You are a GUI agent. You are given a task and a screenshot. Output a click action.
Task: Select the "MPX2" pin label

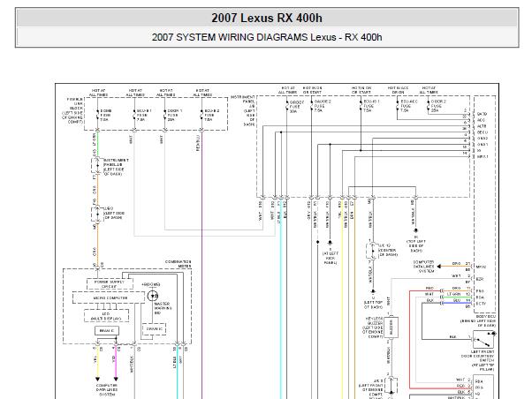tap(481, 267)
